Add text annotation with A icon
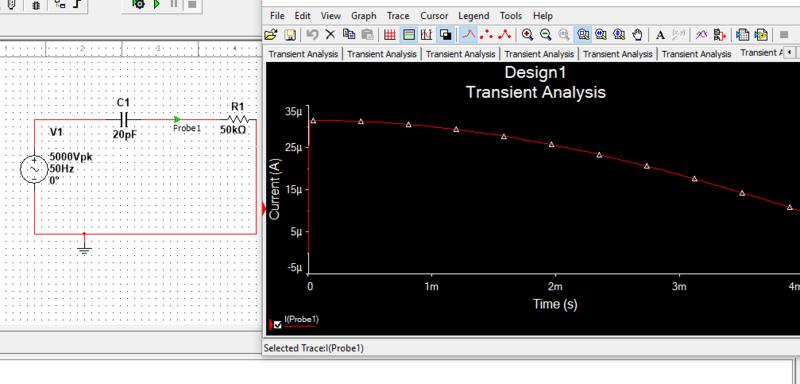Image resolution: width=800 pixels, height=384 pixels. pos(660,35)
